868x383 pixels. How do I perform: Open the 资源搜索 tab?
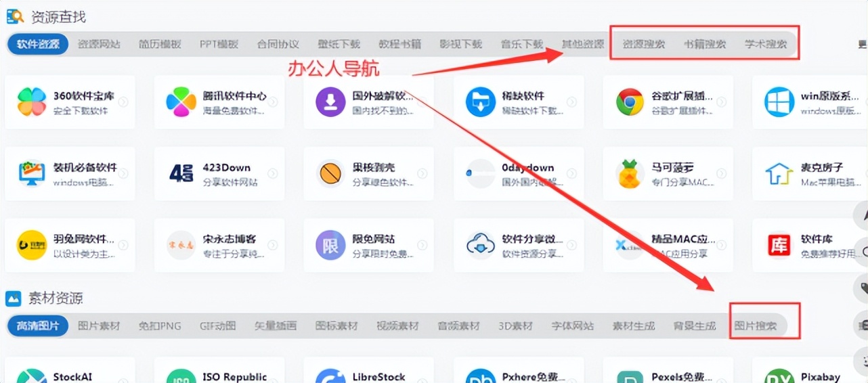point(643,44)
